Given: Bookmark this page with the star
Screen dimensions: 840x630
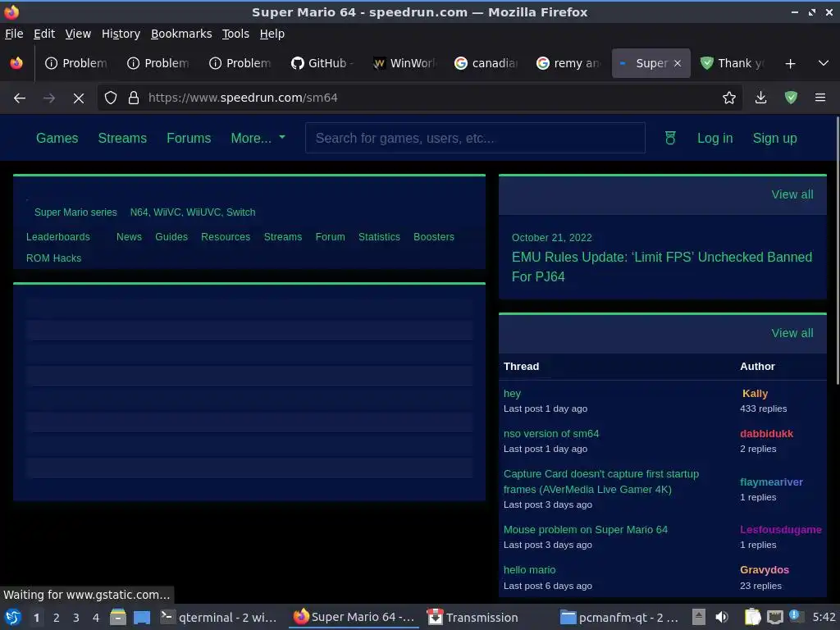Looking at the screenshot, I should click(x=728, y=98).
